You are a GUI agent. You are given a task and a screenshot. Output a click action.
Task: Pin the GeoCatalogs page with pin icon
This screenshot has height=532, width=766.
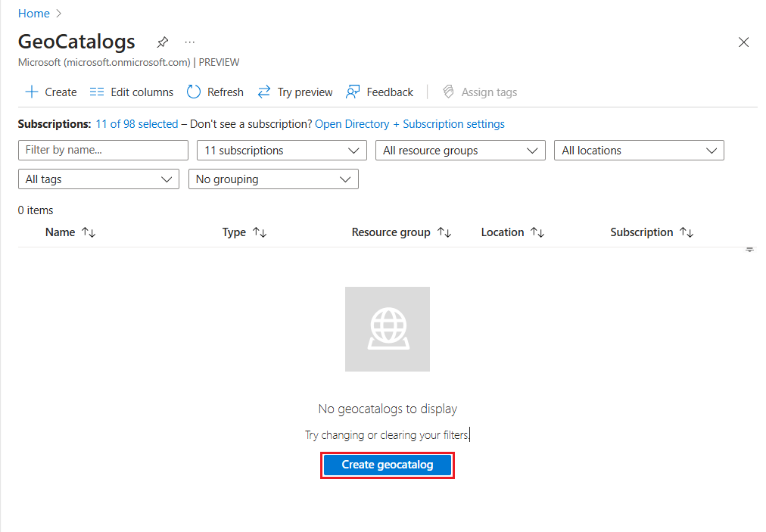click(163, 42)
